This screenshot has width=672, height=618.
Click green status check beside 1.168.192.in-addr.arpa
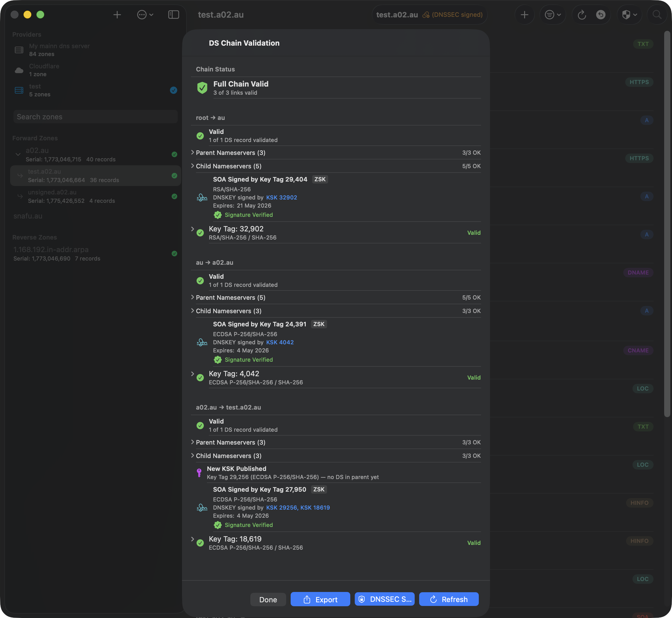pos(174,254)
